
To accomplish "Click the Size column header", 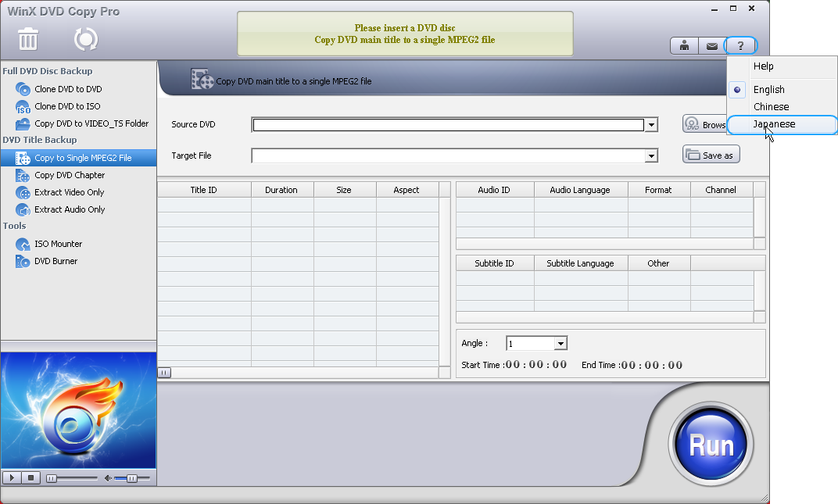I will click(344, 190).
